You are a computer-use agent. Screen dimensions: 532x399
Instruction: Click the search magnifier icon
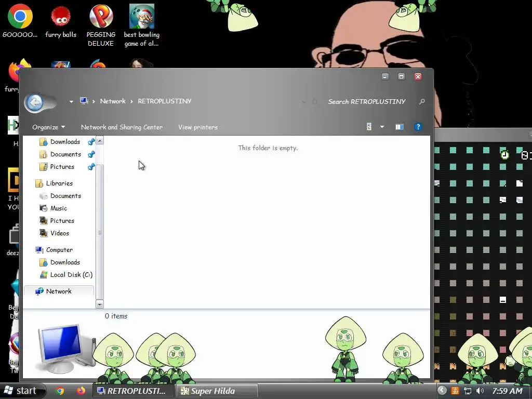(x=422, y=101)
